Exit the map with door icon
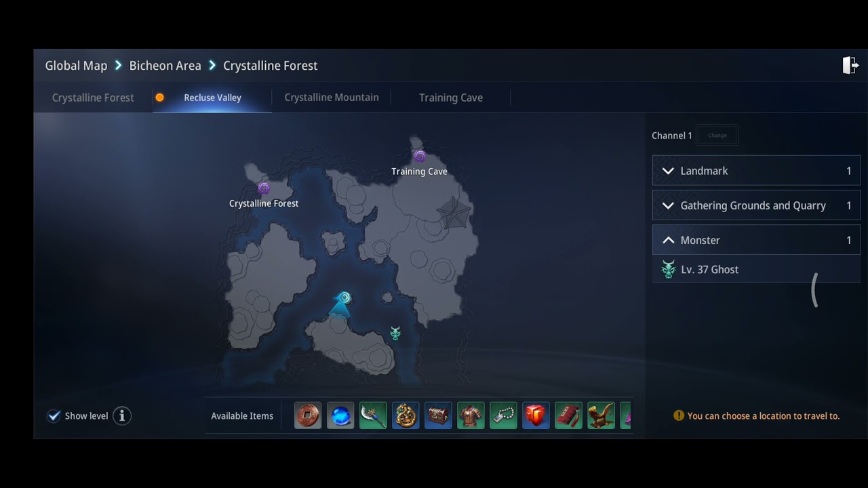868x488 pixels. click(x=850, y=66)
